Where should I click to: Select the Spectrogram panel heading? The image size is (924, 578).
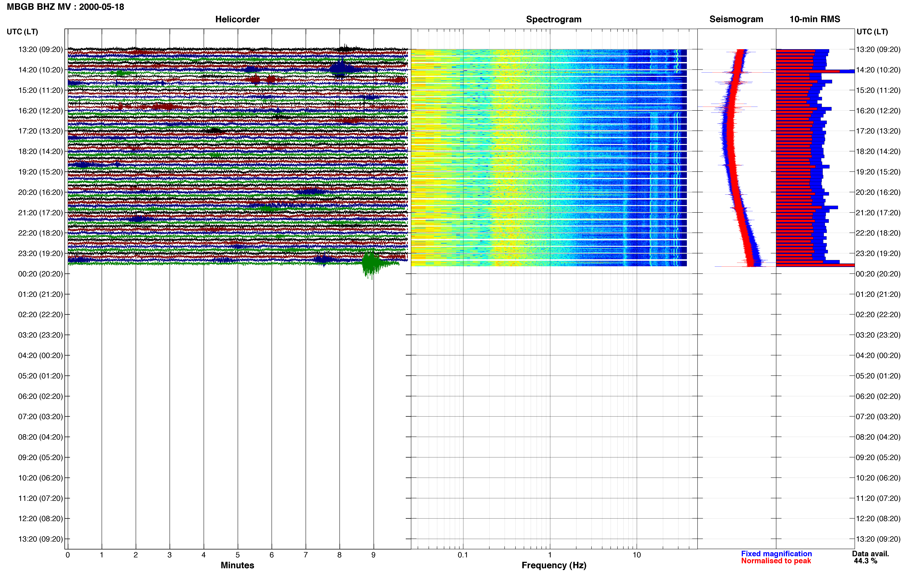tap(554, 19)
